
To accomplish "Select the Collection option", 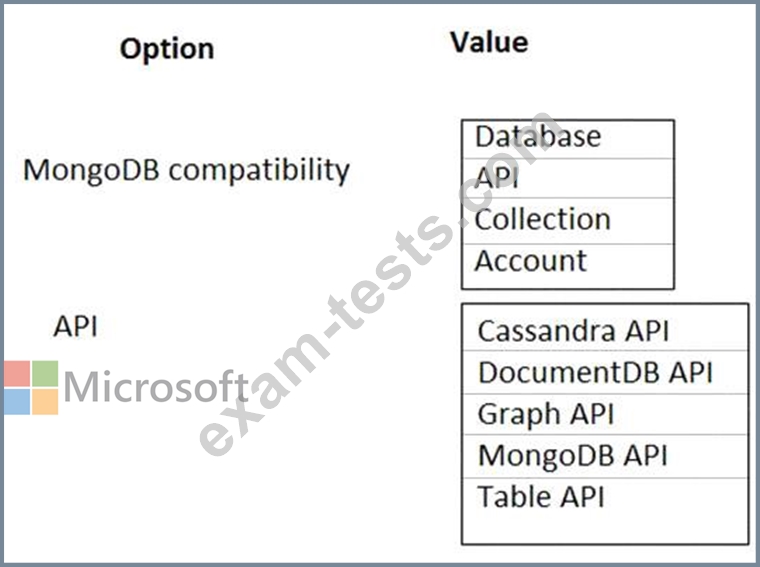I will point(568,220).
